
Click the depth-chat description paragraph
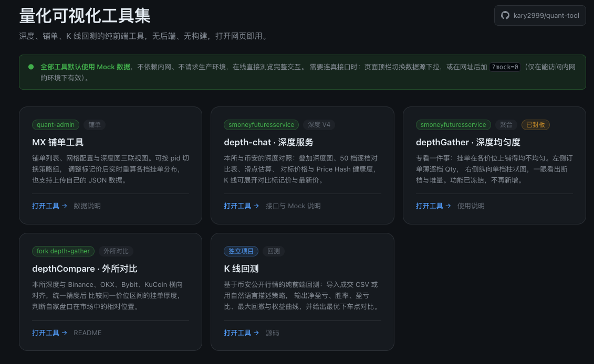click(303, 169)
